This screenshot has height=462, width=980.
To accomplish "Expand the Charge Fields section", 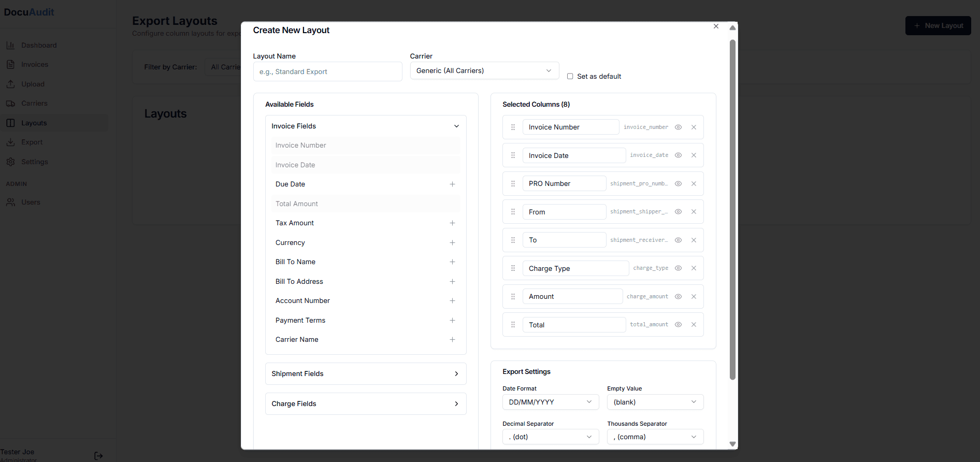I will click(366, 404).
